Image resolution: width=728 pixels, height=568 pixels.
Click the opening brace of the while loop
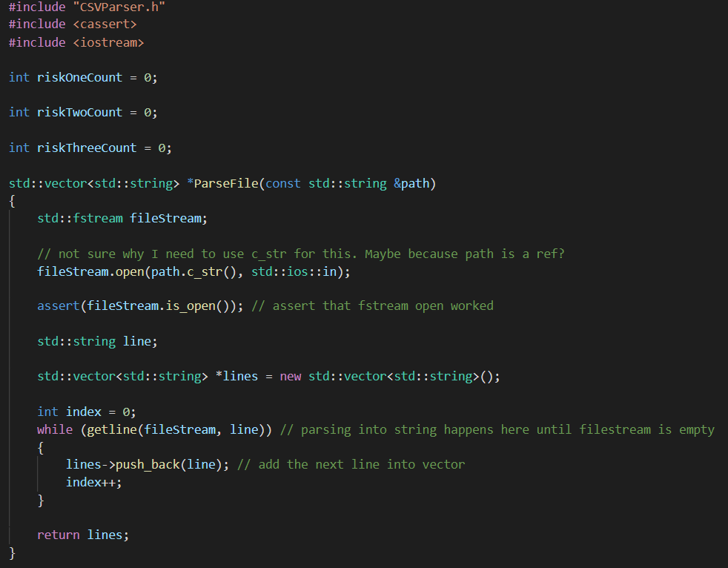[40, 448]
